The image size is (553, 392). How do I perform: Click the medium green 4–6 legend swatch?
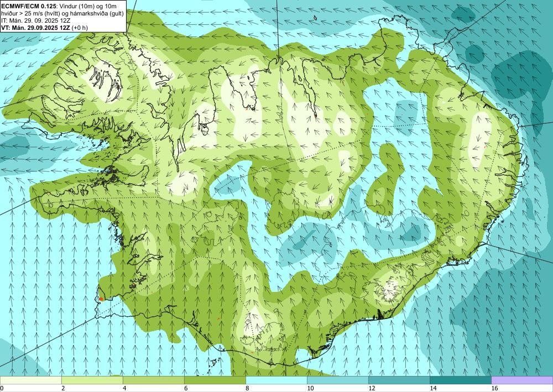[153, 380]
